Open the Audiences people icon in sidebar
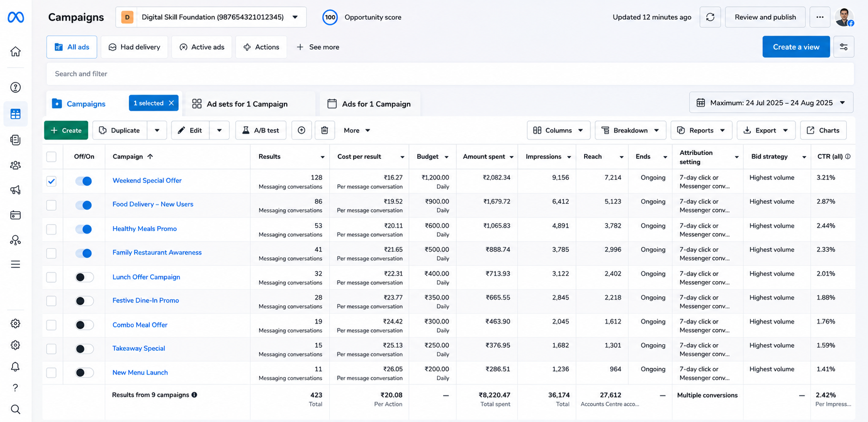868x422 pixels. pyautogui.click(x=15, y=165)
